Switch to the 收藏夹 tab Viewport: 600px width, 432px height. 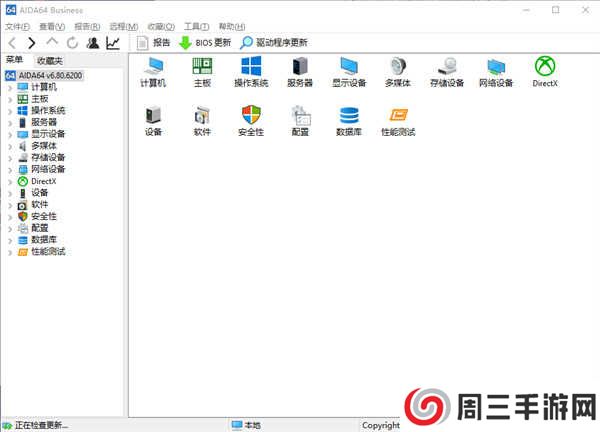point(49,61)
